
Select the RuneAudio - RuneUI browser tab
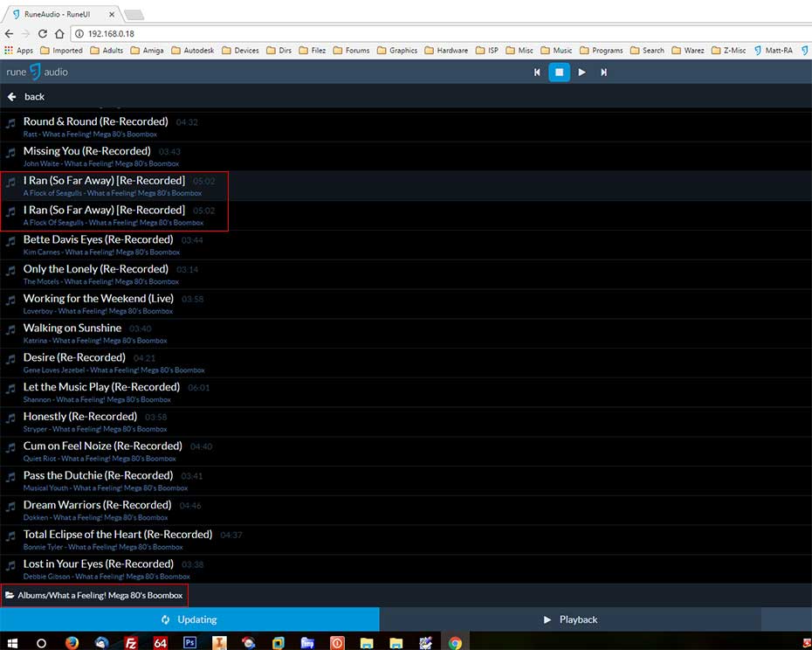pos(61,14)
